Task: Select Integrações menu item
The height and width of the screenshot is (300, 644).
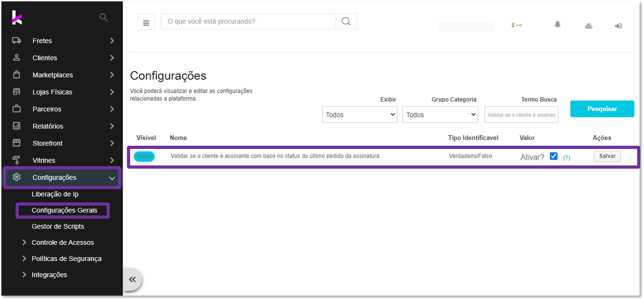Action: (49, 275)
